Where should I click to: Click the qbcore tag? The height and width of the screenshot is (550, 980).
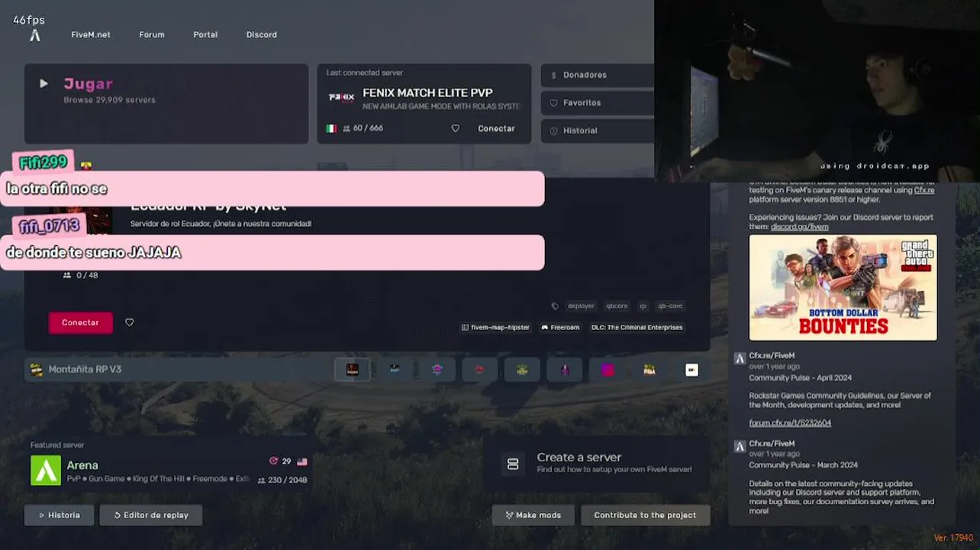pos(617,306)
